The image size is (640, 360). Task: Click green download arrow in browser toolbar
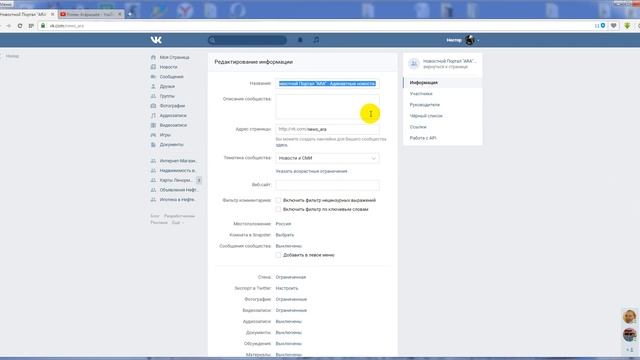[x=627, y=26]
